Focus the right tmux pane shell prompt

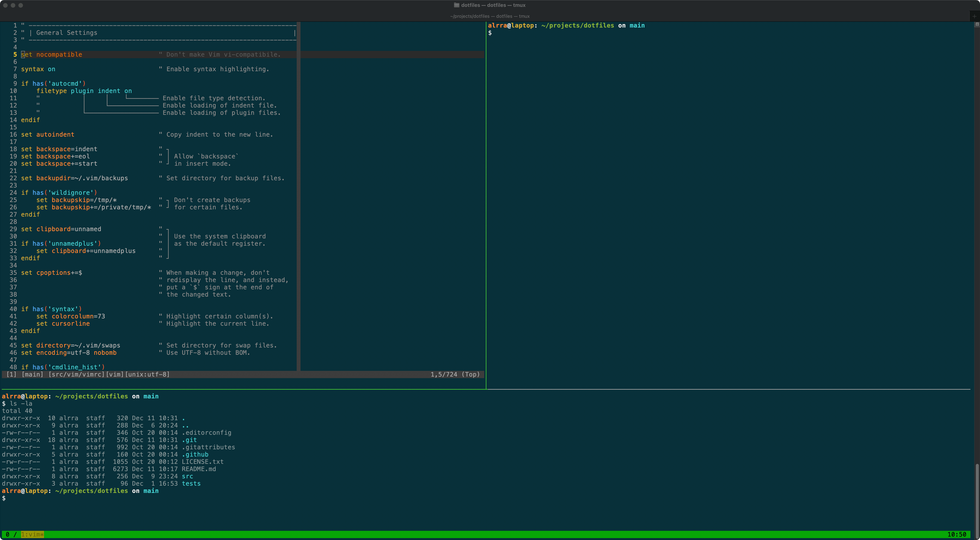(x=490, y=33)
